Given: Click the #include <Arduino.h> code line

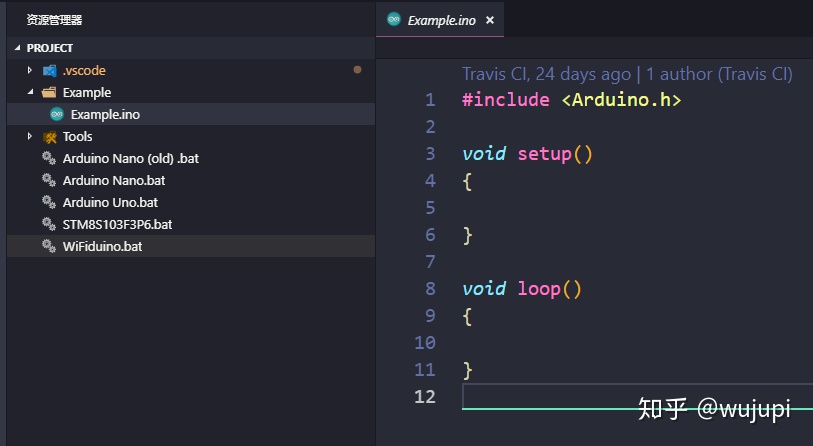Looking at the screenshot, I should [571, 100].
